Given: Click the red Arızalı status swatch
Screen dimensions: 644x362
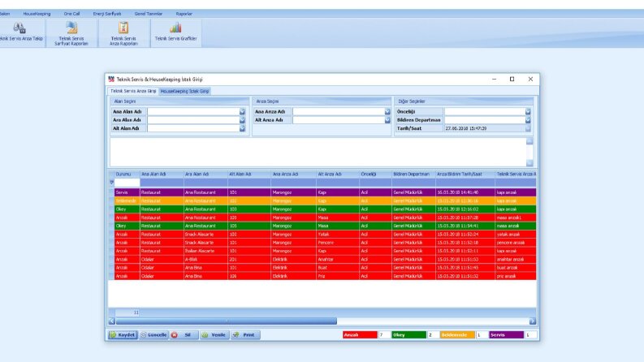Looking at the screenshot, I should (x=360, y=335).
